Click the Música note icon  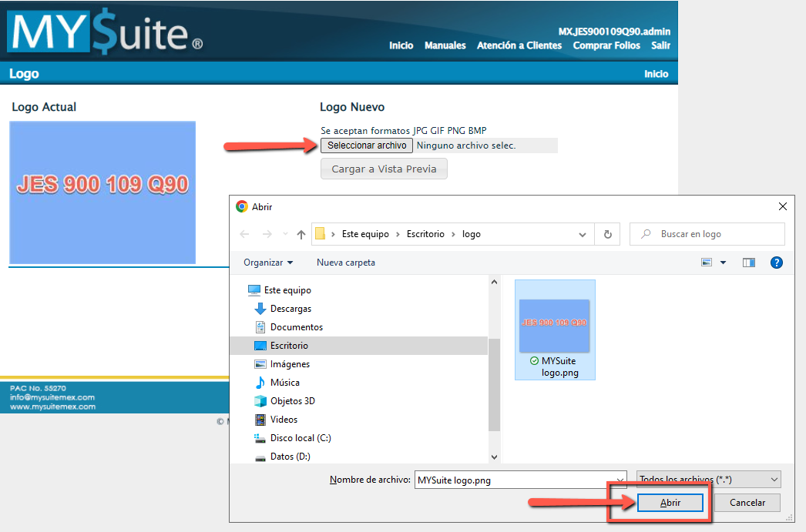click(x=260, y=383)
